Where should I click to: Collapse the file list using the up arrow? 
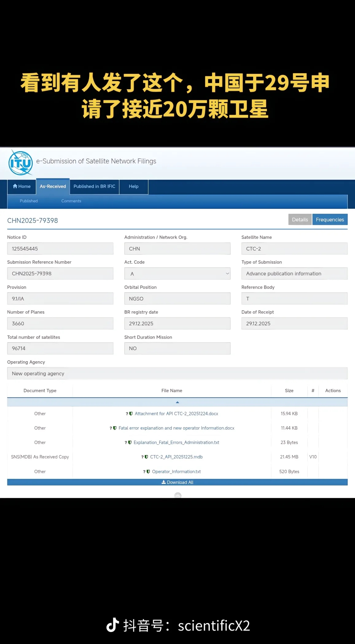(x=177, y=402)
